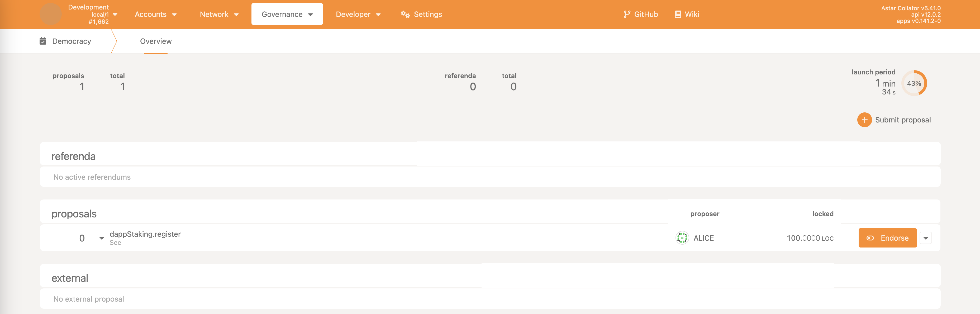This screenshot has width=980, height=314.
Task: Open the Developer menu
Action: [358, 15]
